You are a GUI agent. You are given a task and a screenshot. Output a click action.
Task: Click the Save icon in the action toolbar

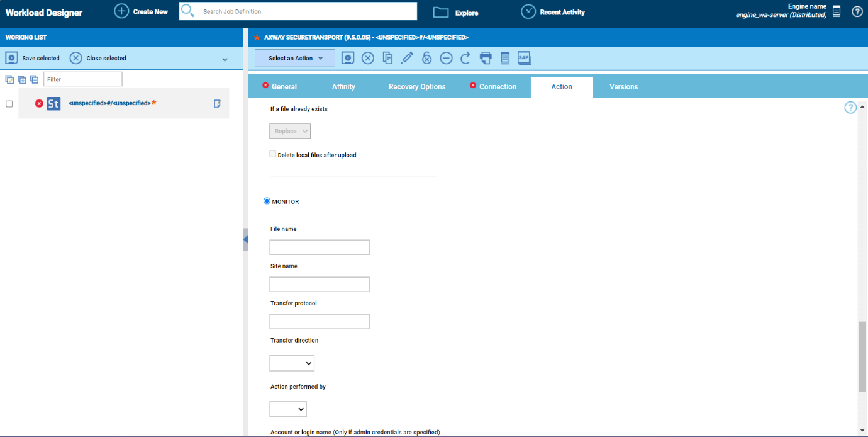(x=347, y=57)
